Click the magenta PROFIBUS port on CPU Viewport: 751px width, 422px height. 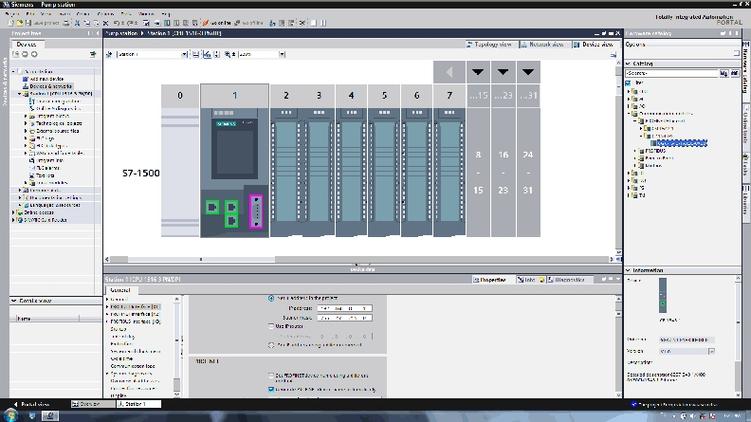click(x=256, y=211)
